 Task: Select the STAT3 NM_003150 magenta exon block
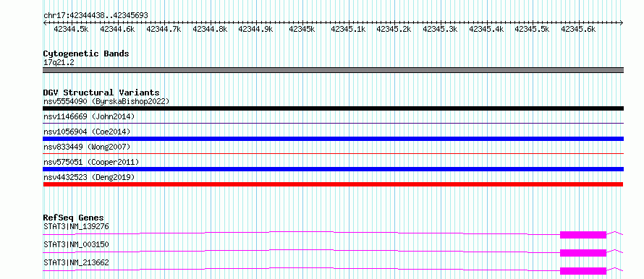pos(583,253)
